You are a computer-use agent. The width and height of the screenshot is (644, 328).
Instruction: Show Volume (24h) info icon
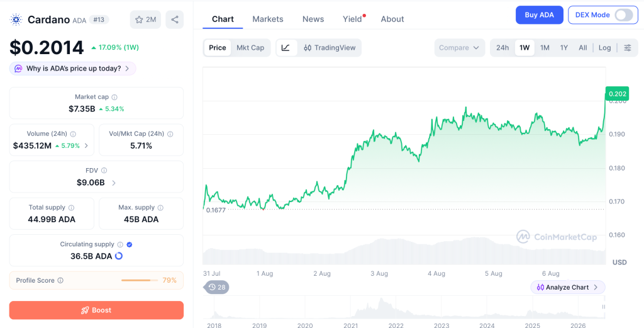[x=73, y=134]
